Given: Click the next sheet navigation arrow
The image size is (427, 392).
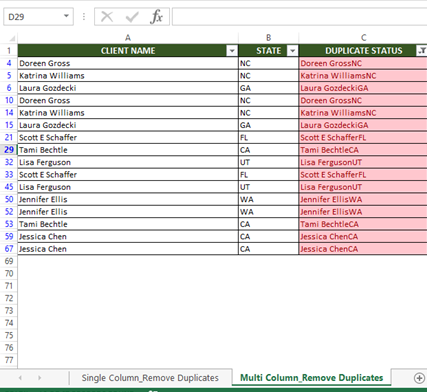Looking at the screenshot, I should coord(39,378).
